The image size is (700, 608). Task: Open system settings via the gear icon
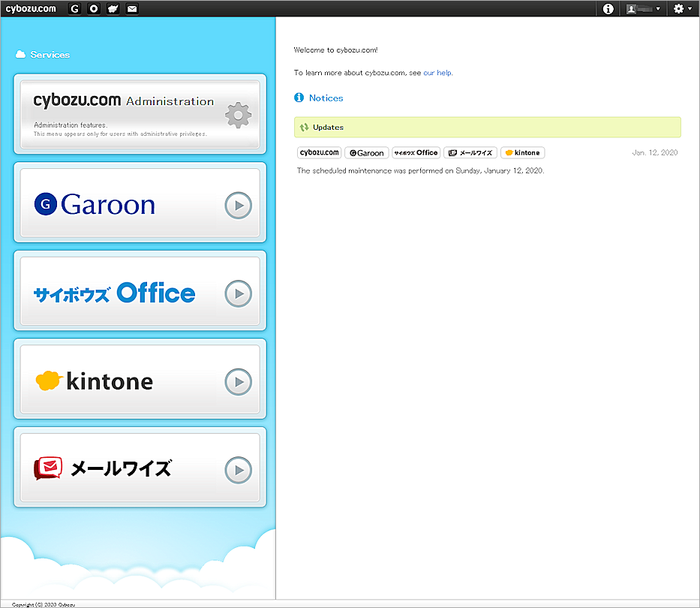[x=677, y=8]
